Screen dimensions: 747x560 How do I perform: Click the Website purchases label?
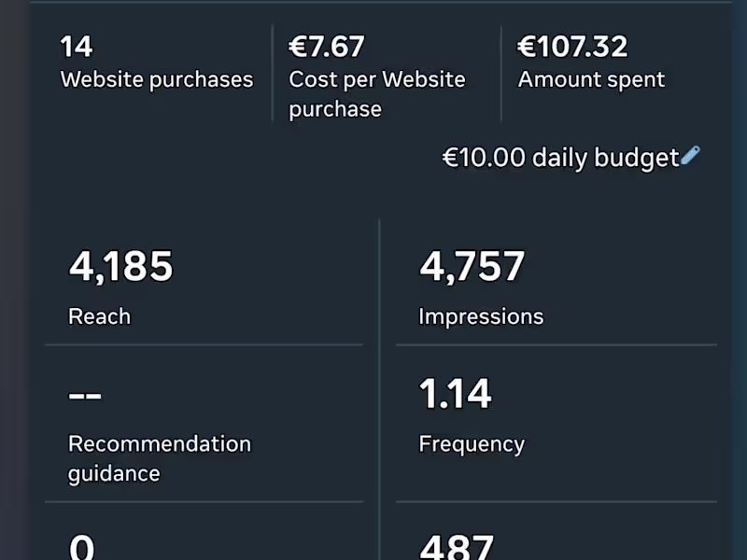pyautogui.click(x=157, y=79)
